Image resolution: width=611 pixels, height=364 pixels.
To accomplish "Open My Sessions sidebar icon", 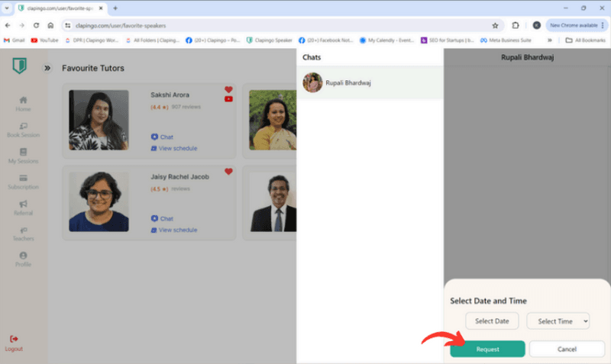I will pyautogui.click(x=23, y=152).
